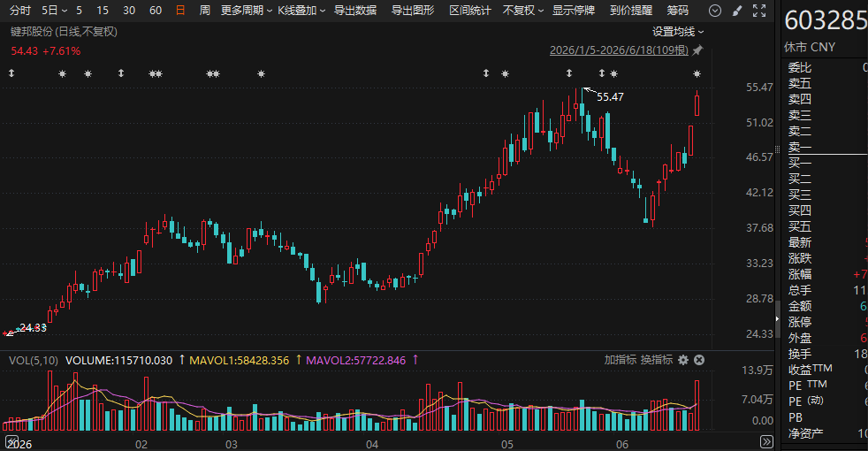This screenshot has width=868, height=451.
Task: Open the 5日 period dropdown
Action: (54, 11)
